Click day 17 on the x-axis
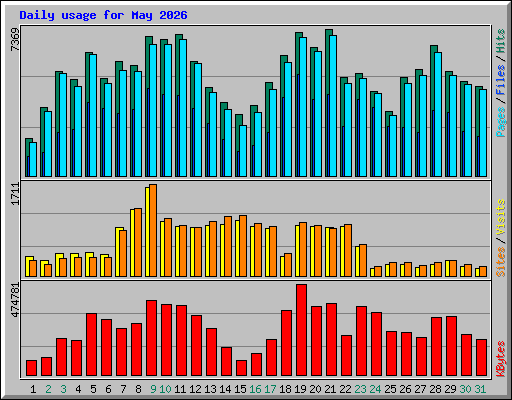Viewport: 512px width, 400px height. [x=270, y=389]
